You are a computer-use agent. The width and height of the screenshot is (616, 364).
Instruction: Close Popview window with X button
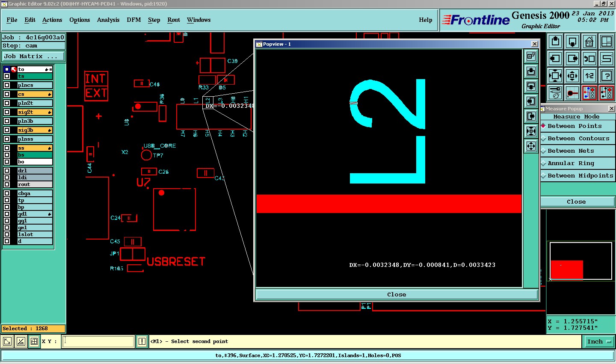(x=535, y=44)
